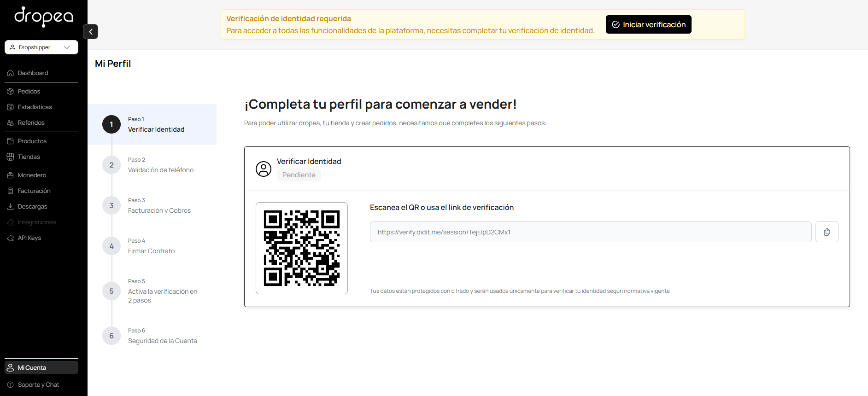
Task: Click the Integraciones puzzle icon
Action: (x=11, y=222)
